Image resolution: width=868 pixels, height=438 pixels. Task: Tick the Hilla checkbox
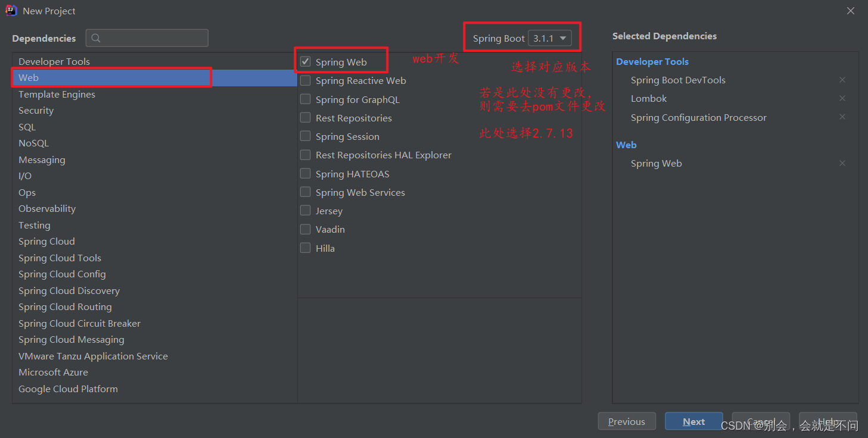(306, 248)
